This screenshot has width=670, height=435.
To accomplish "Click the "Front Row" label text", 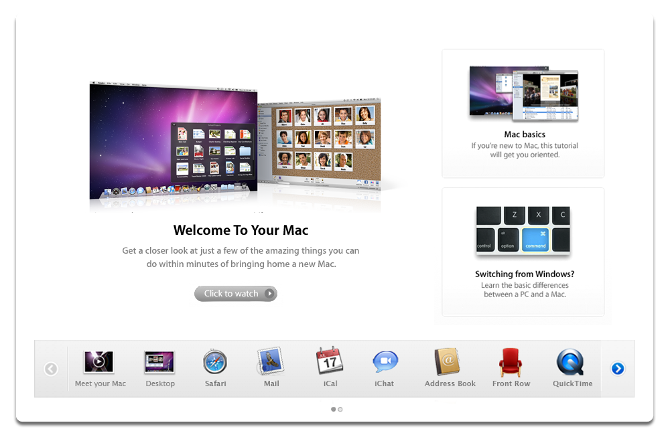I will 511,383.
